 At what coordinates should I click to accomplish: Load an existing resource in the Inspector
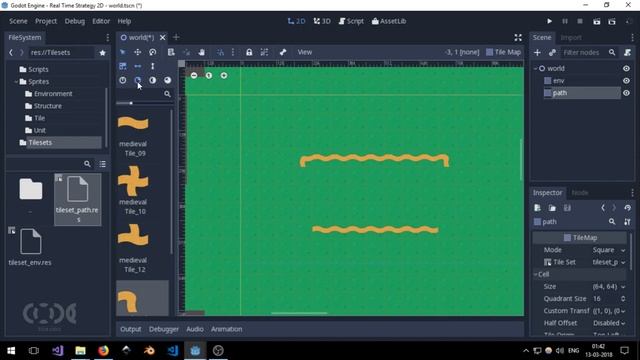(552, 208)
